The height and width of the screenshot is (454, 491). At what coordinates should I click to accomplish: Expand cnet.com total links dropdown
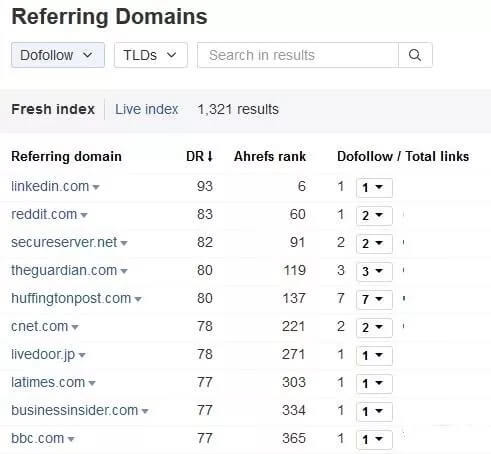click(x=374, y=327)
